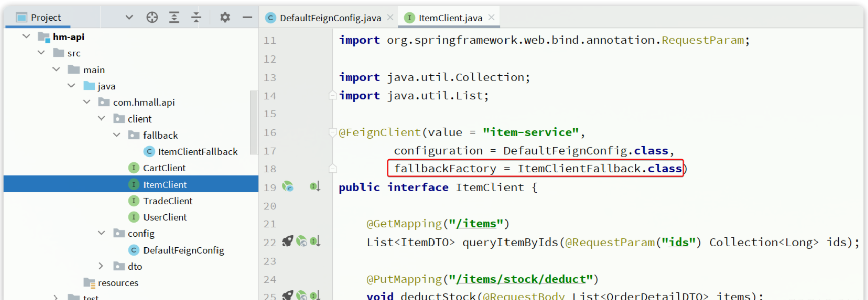Select CartClient interface in project tree
Screen dimensions: 868x300
click(164, 168)
